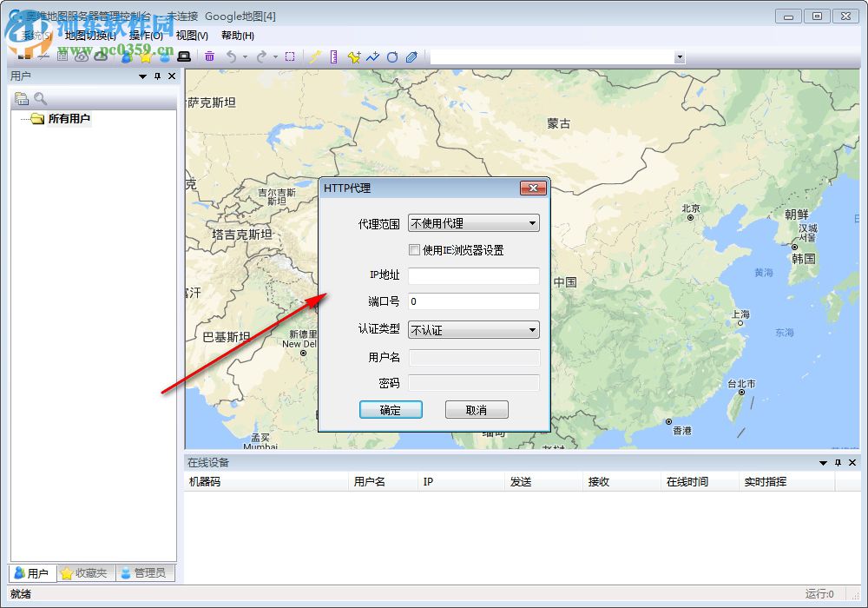Click the undo arrow icon
Viewport: 868px width, 608px height.
(231, 56)
